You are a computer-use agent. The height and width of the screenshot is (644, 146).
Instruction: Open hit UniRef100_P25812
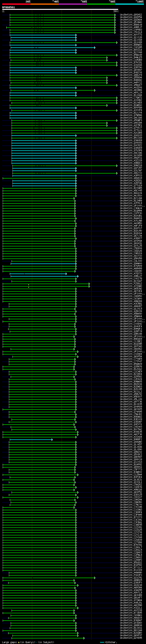pyautogui.click(x=131, y=284)
